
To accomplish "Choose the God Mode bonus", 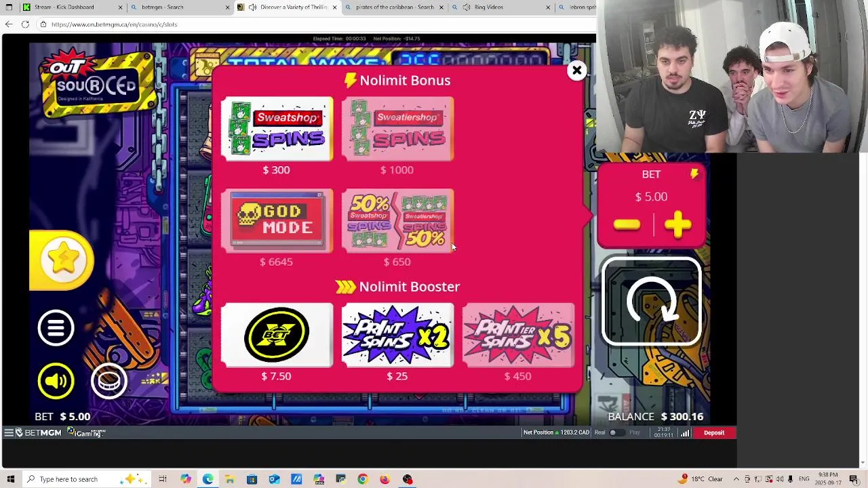I will (277, 221).
